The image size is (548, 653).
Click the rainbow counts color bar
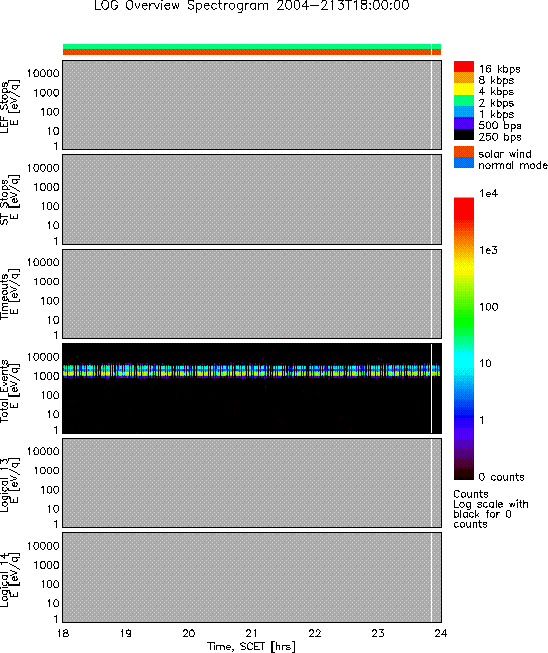(x=464, y=339)
